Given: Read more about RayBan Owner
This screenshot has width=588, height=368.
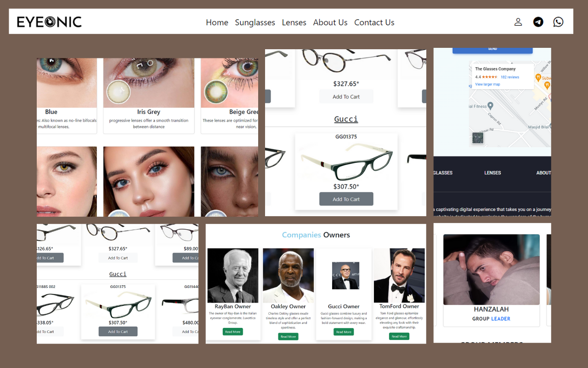Looking at the screenshot, I should [x=233, y=332].
